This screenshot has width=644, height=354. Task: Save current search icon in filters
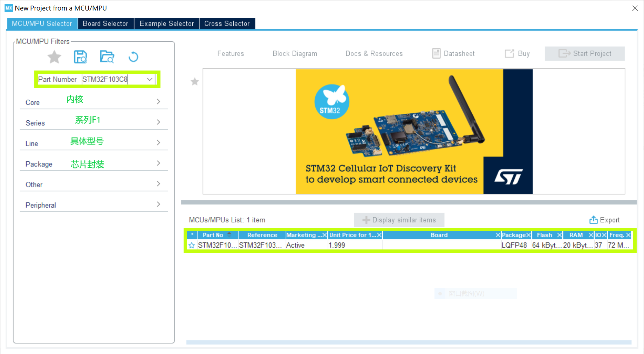point(81,57)
